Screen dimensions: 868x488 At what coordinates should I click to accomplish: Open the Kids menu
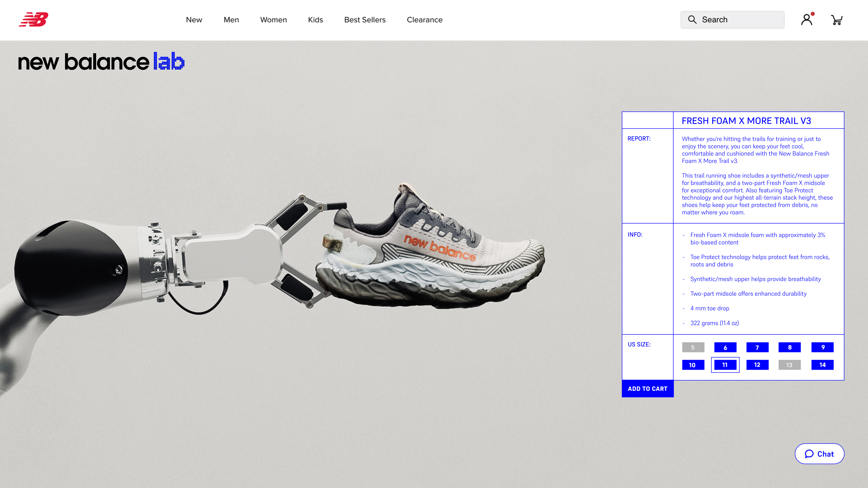click(x=315, y=20)
